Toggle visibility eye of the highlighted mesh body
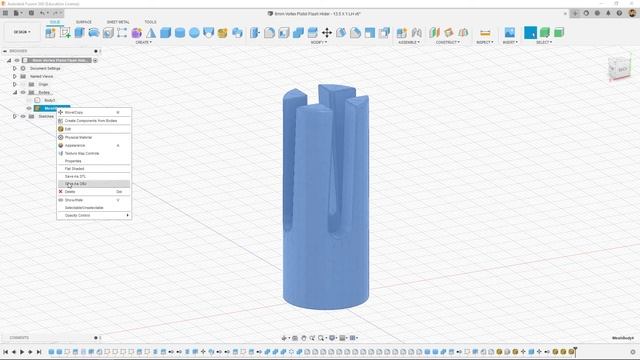The width and height of the screenshot is (640, 360). pos(29,108)
